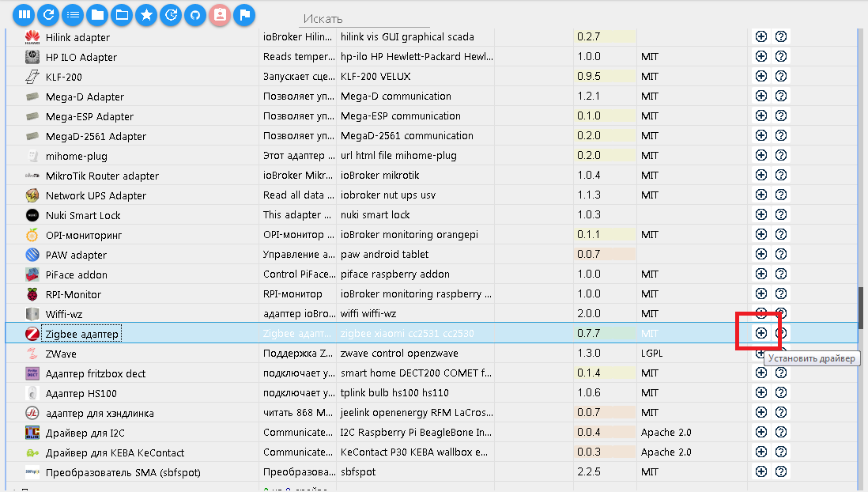Expand all groups with open folder icon
Viewport: 868px width, 492px height.
click(122, 15)
